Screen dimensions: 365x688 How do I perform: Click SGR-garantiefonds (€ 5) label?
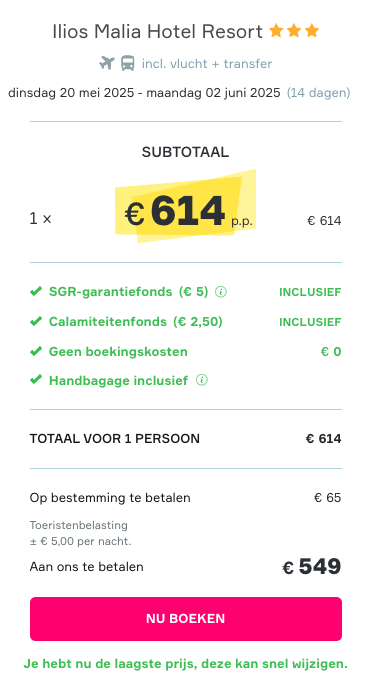click(129, 292)
